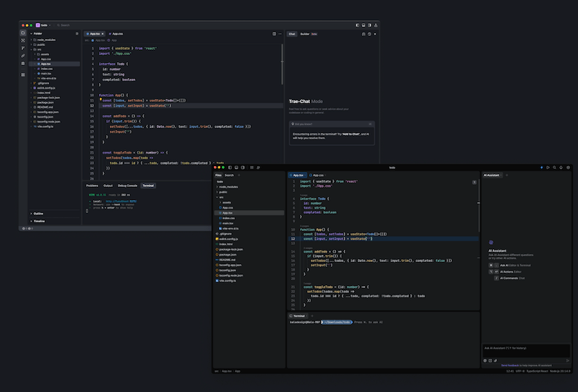The width and height of the screenshot is (578, 392).
Task: Toggle the sidebar layout in Trae title bar
Action: 359,25
